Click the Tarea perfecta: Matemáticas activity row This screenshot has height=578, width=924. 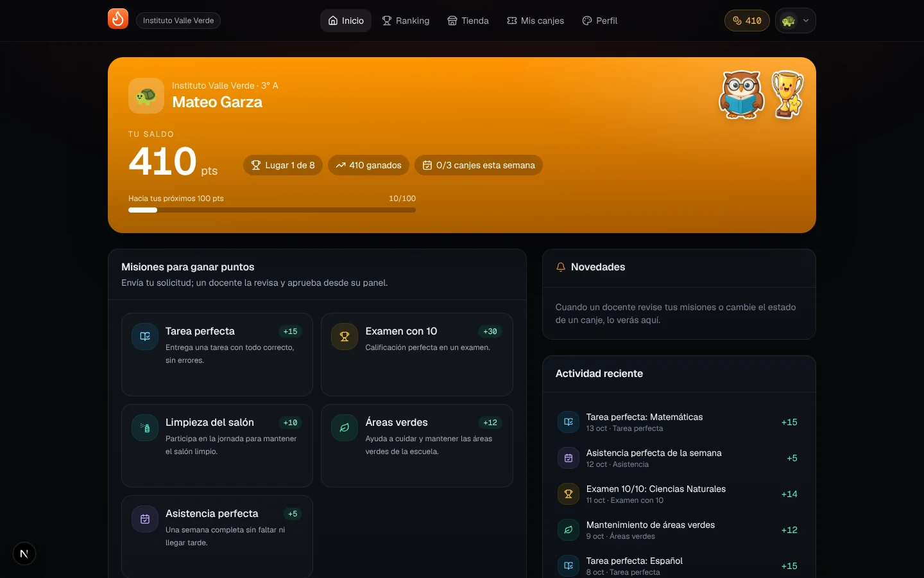[x=679, y=422]
